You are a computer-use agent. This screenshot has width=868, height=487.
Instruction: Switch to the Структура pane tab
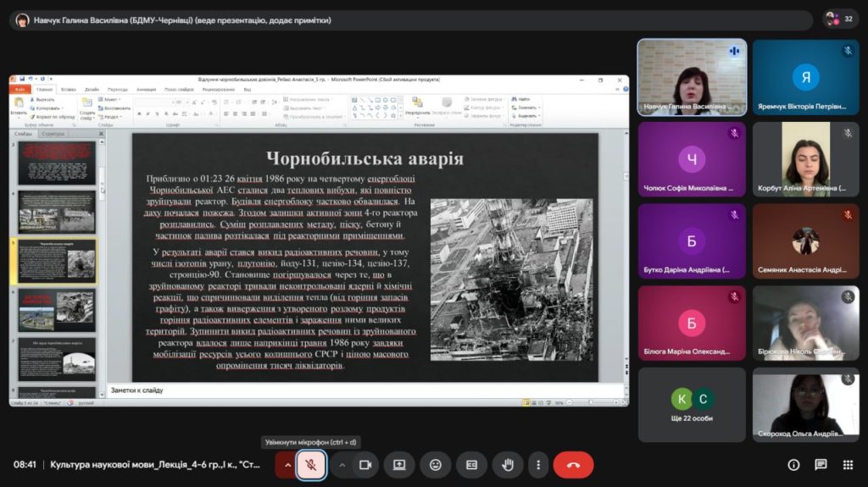click(x=53, y=133)
